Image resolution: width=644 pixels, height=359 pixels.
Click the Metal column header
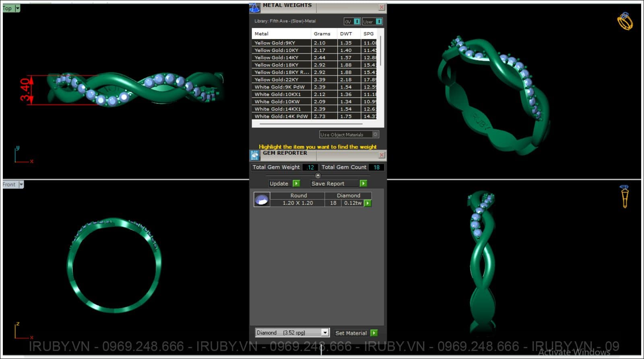(281, 34)
